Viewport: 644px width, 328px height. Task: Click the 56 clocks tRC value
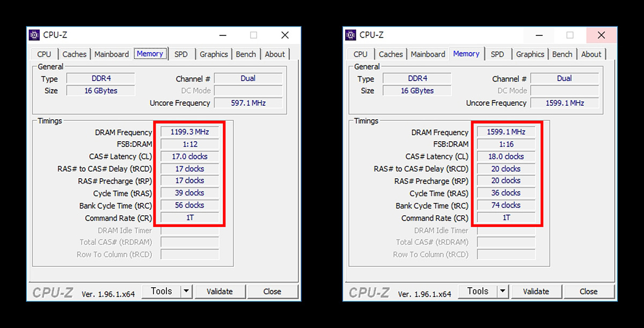point(190,205)
